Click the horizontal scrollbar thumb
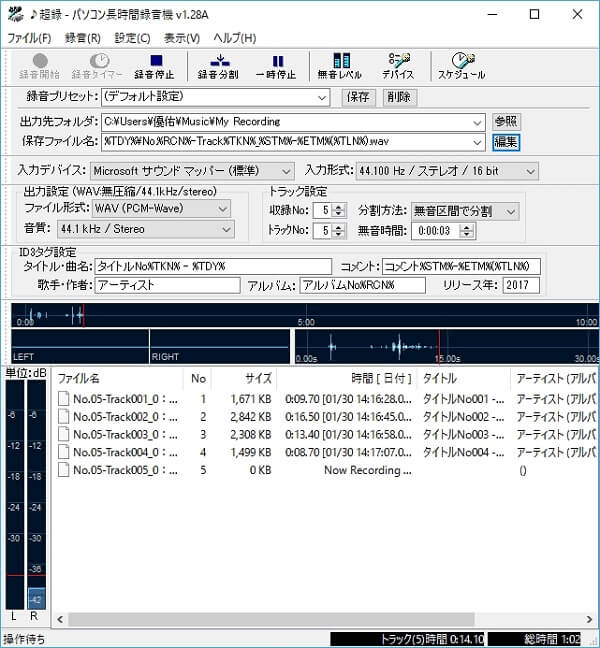The image size is (600, 648). coord(271,619)
